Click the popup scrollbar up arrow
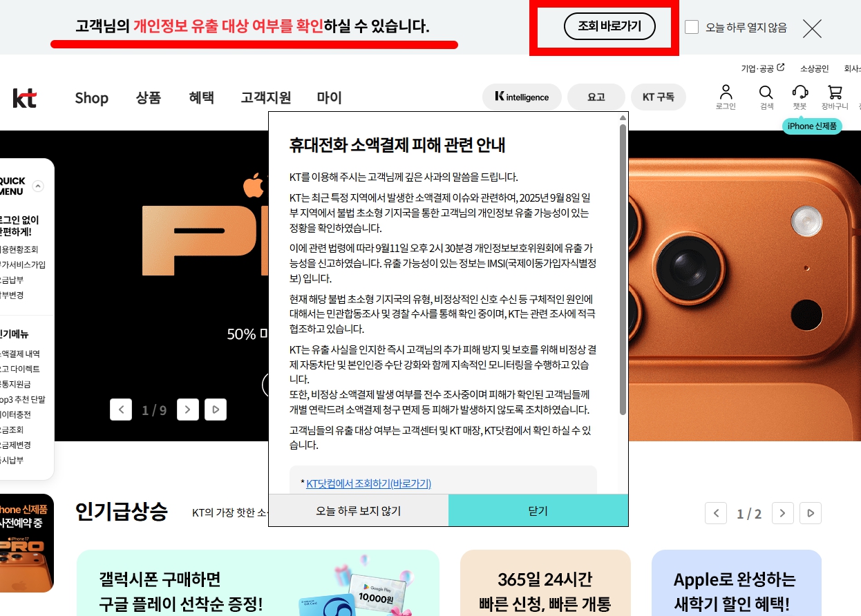 [623, 118]
